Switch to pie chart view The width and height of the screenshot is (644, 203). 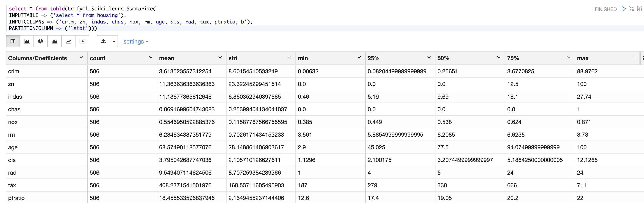pos(40,41)
